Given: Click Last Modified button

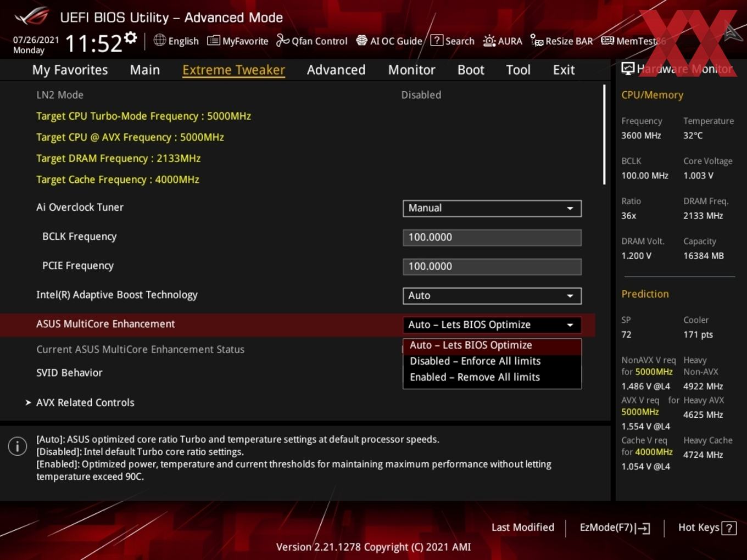Looking at the screenshot, I should click(522, 527).
